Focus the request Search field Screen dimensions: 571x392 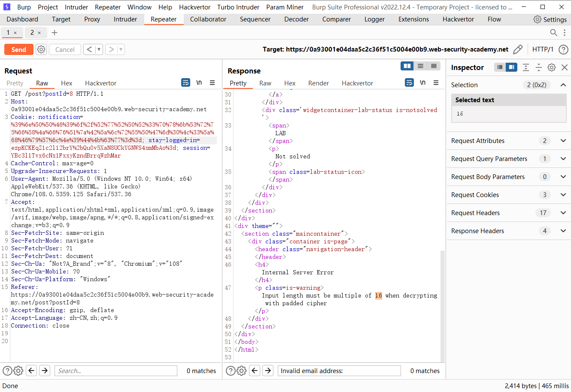pos(116,371)
